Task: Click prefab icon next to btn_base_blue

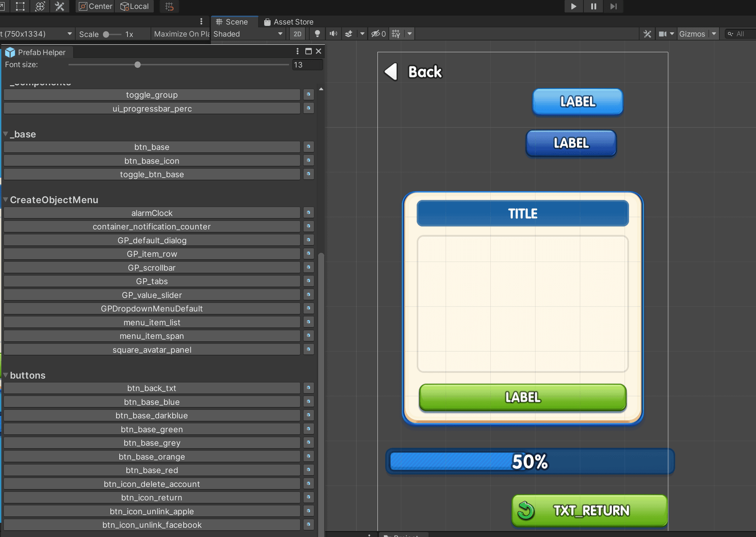Action: (x=309, y=402)
